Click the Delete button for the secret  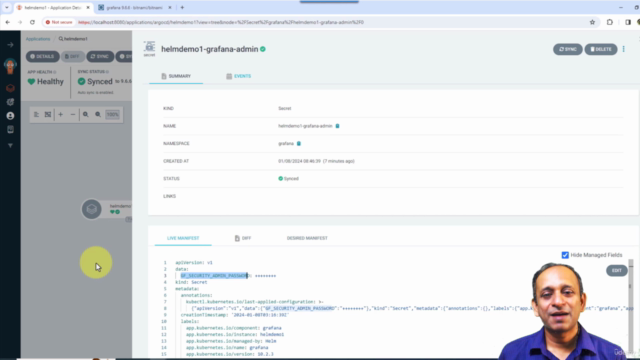pyautogui.click(x=601, y=49)
